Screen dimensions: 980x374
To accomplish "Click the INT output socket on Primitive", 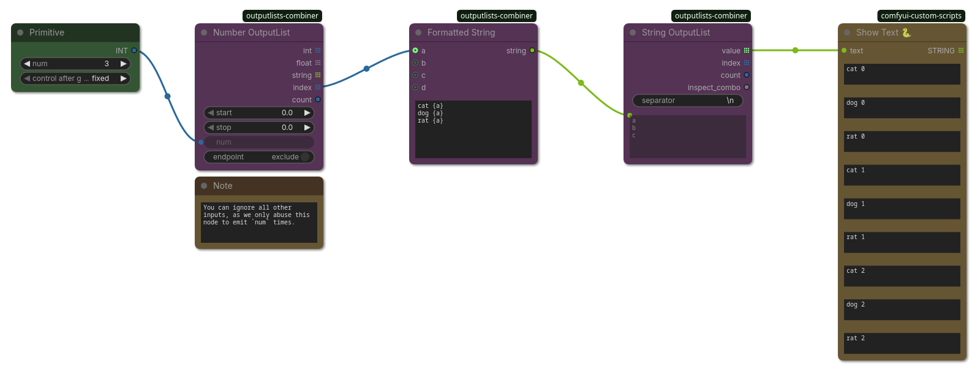I will (134, 50).
